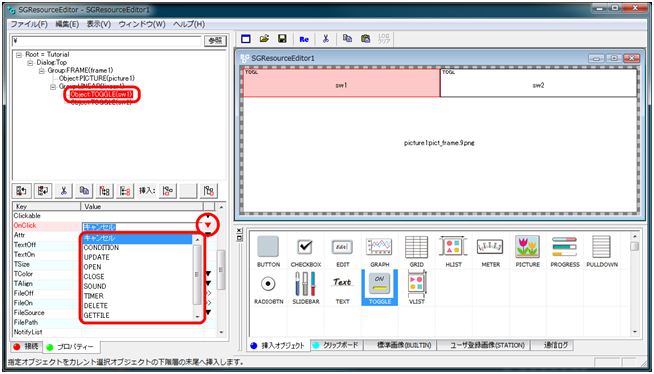The image size is (654, 374).
Task: Select the GRID object in the palette
Action: (x=416, y=251)
